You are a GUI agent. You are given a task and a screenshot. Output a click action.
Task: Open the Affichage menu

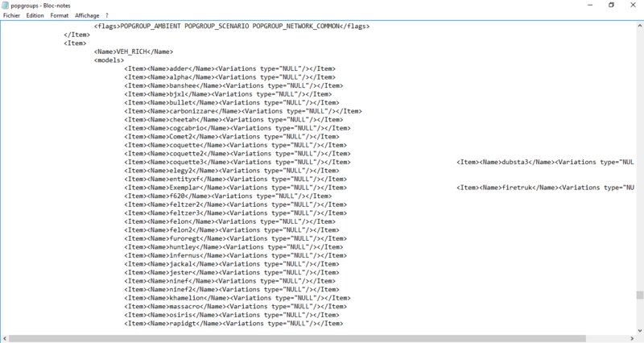point(87,15)
